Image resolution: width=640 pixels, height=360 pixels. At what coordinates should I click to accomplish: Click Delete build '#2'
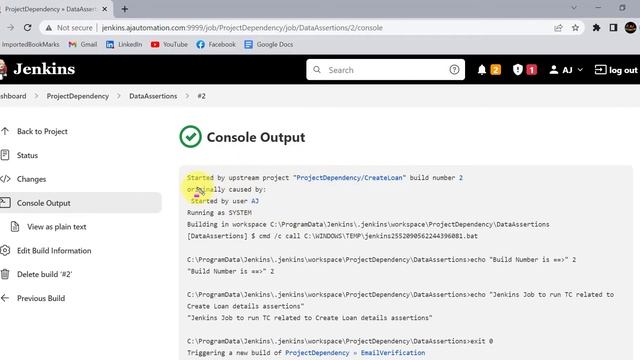coord(44,274)
